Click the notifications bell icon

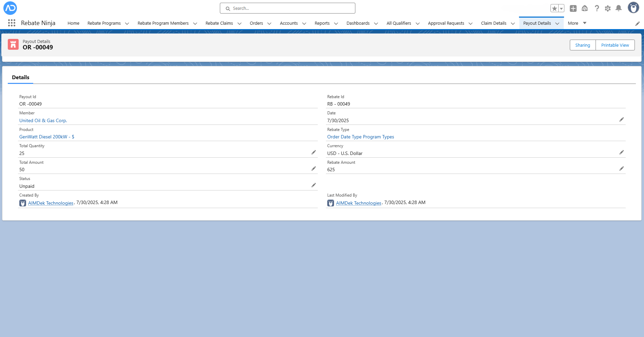point(619,8)
